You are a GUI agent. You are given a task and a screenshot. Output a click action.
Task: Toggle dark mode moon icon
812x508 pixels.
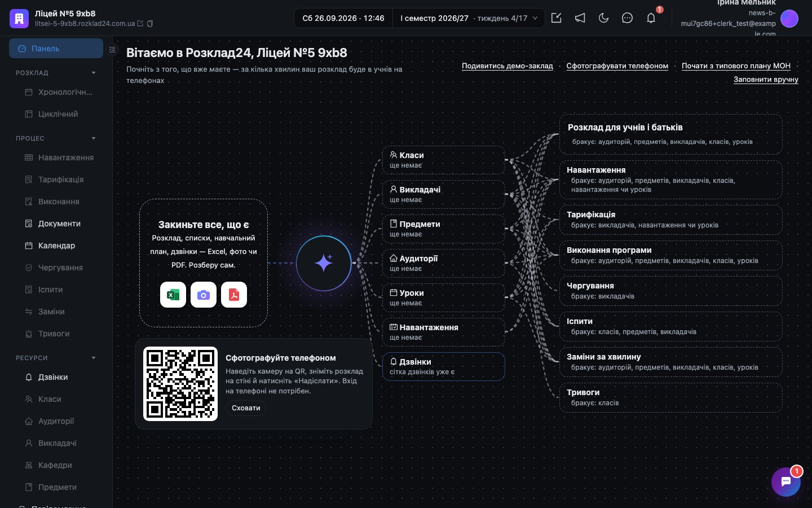(x=603, y=18)
